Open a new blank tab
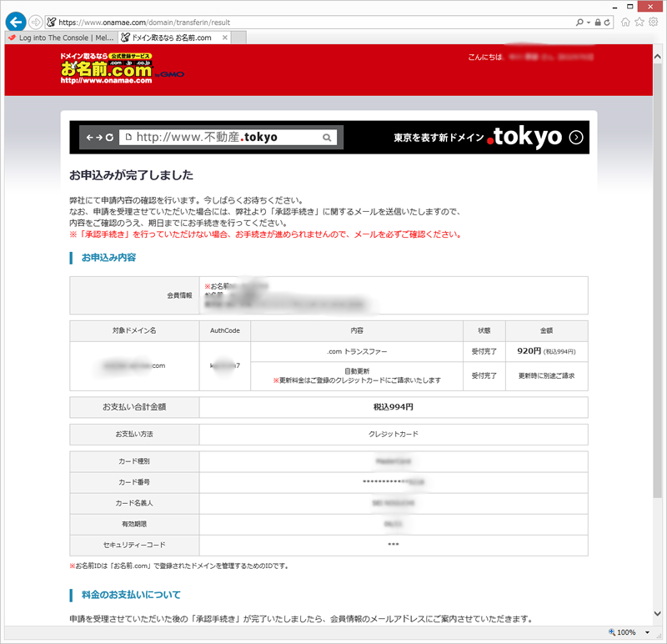This screenshot has height=644, width=667. (238, 38)
